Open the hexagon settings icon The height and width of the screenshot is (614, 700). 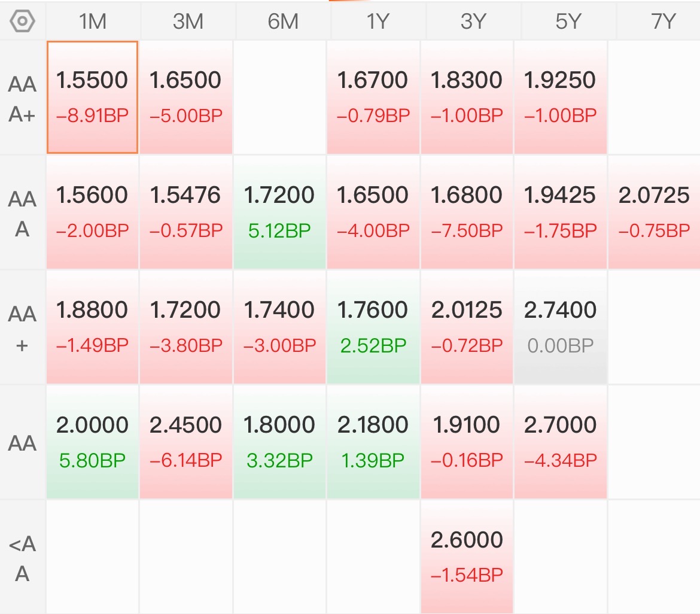(22, 21)
